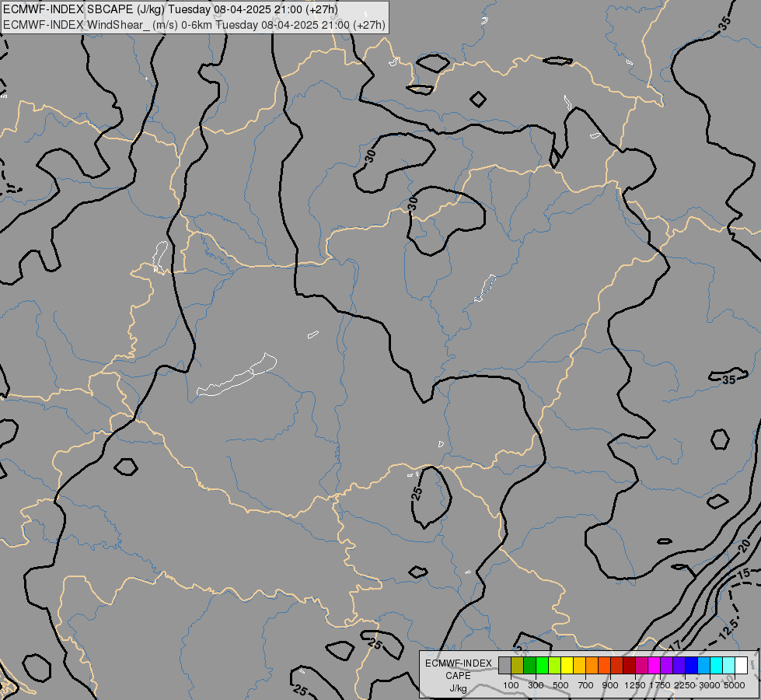Click the orange-red swatch before the 900 tick

604,665
